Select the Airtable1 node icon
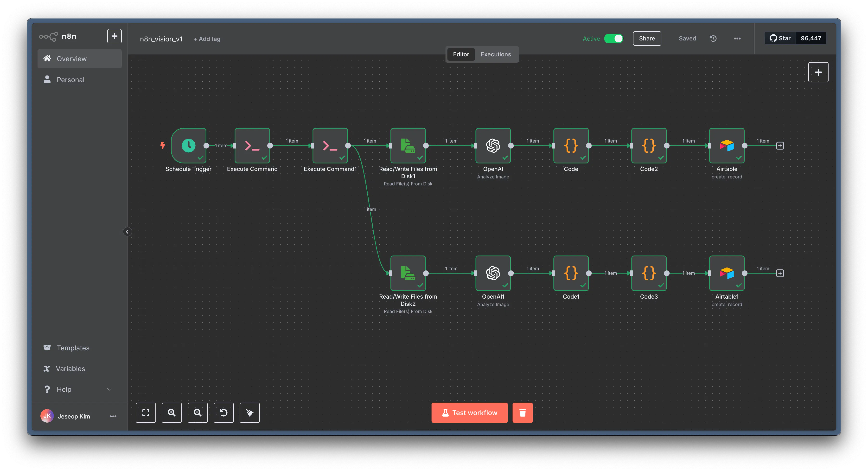 coord(727,273)
